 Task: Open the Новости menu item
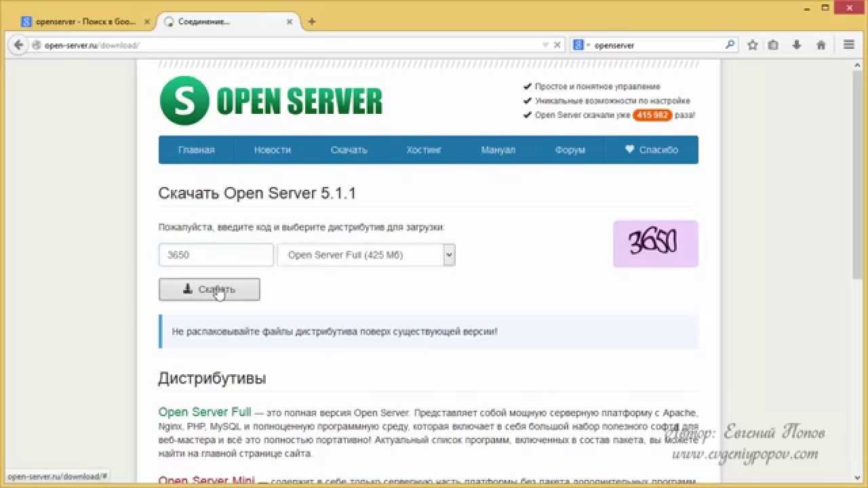point(273,150)
